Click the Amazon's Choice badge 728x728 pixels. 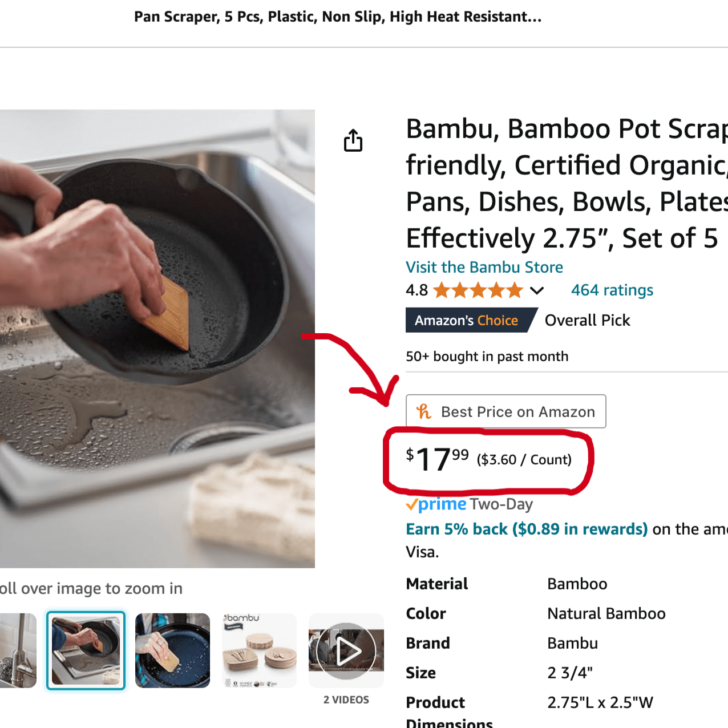[468, 320]
